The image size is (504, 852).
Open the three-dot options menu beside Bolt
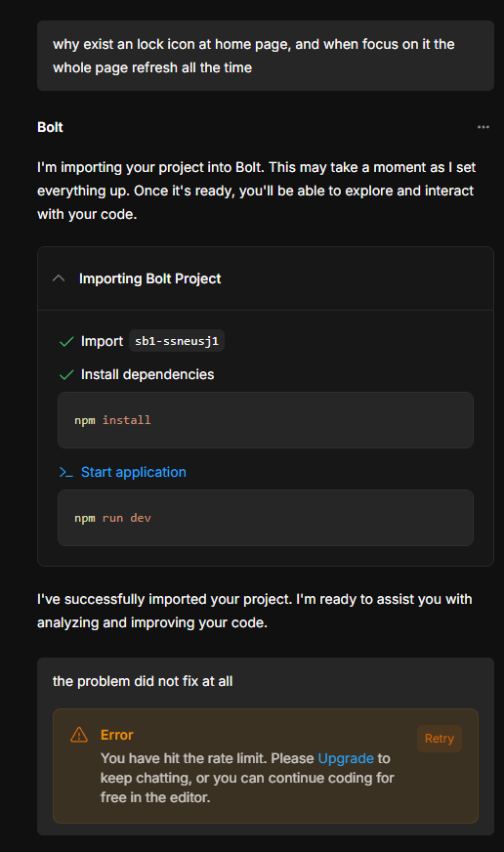pyautogui.click(x=483, y=127)
